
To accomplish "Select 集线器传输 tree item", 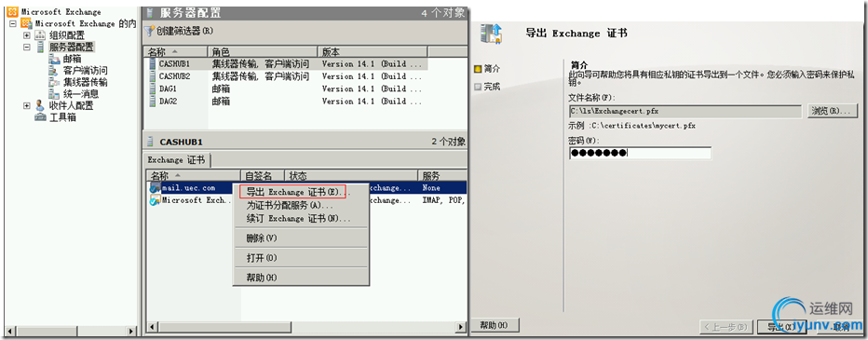I will click(86, 82).
